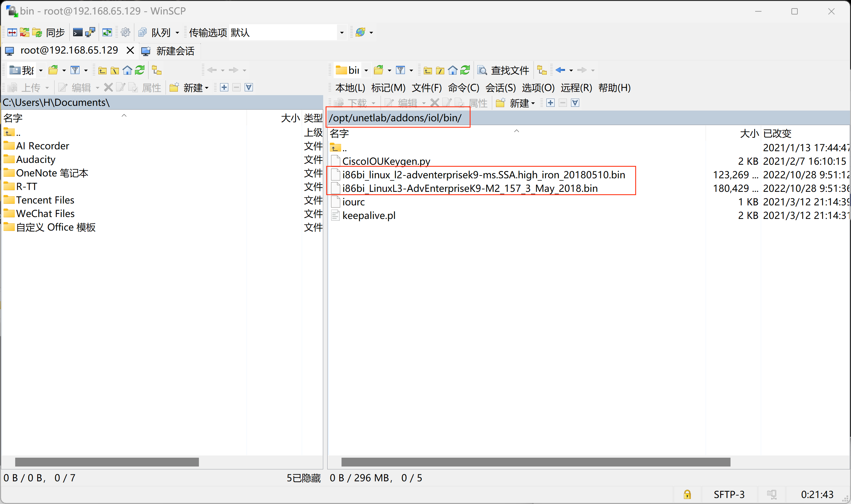Click the remote select all V icon
Viewport: 851px width, 504px height.
(x=575, y=103)
